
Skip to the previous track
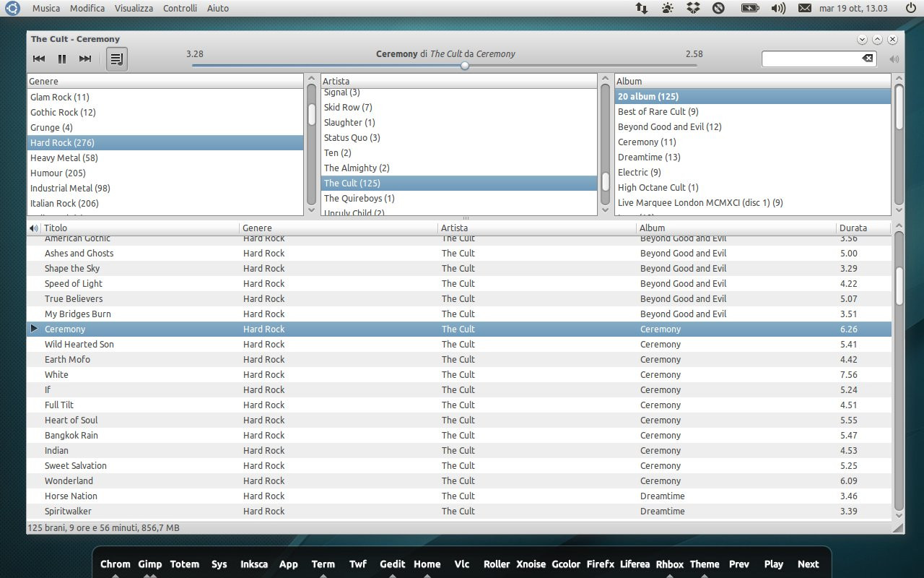pos(39,59)
